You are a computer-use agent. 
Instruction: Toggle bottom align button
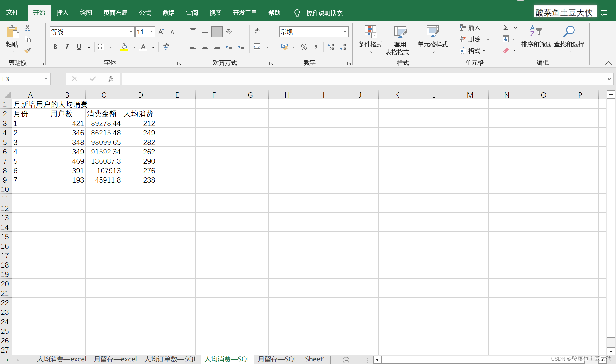click(x=217, y=32)
